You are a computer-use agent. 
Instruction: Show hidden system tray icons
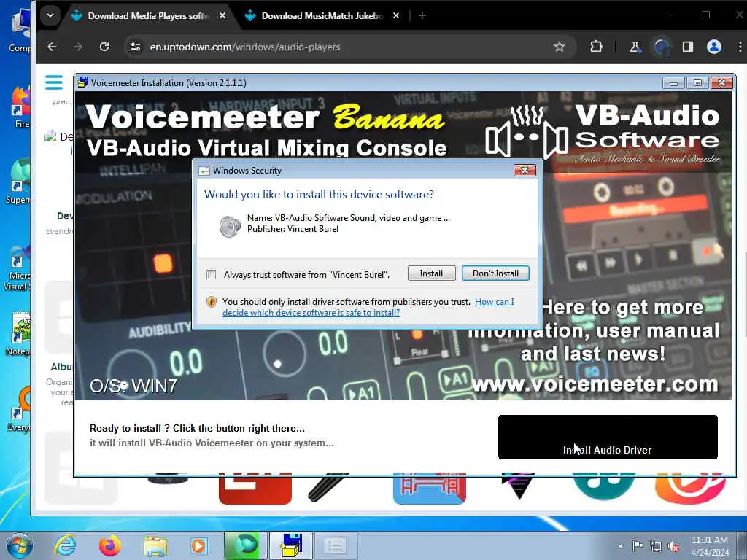[x=620, y=546]
